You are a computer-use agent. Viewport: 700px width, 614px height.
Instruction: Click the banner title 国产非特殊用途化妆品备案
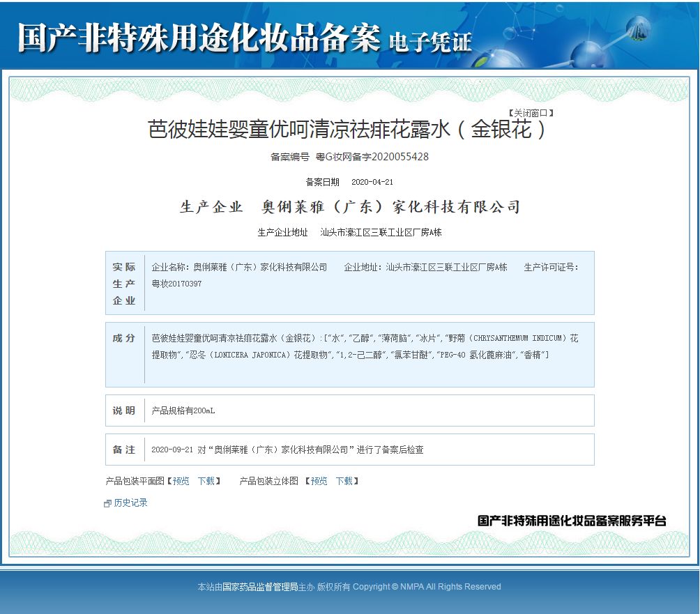click(x=199, y=38)
